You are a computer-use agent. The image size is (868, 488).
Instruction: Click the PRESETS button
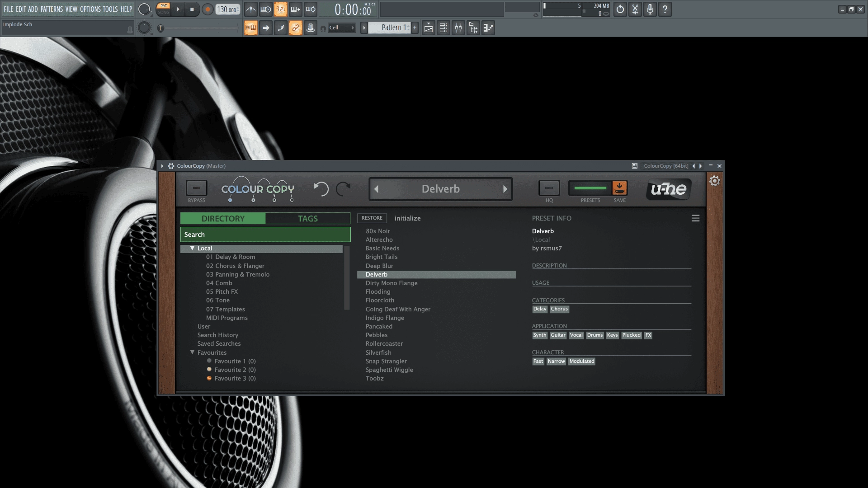590,188
